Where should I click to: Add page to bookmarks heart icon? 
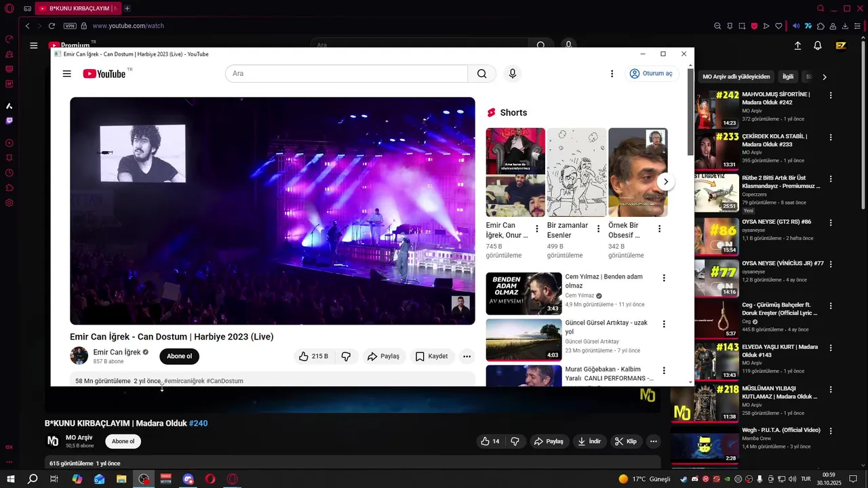tap(778, 26)
